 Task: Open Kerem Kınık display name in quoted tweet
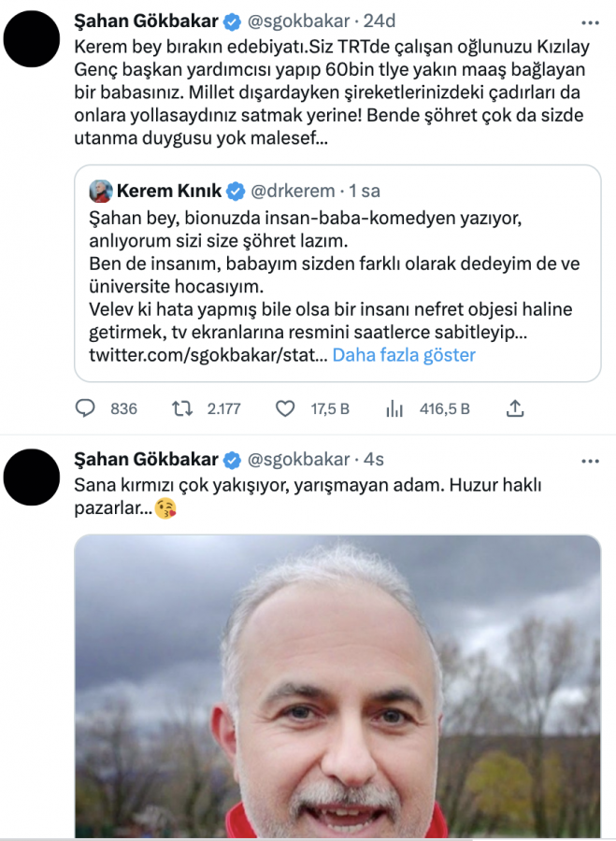169,191
